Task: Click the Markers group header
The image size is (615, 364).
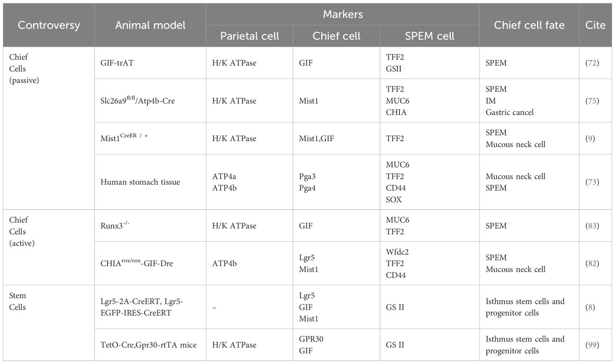Action: (x=343, y=14)
